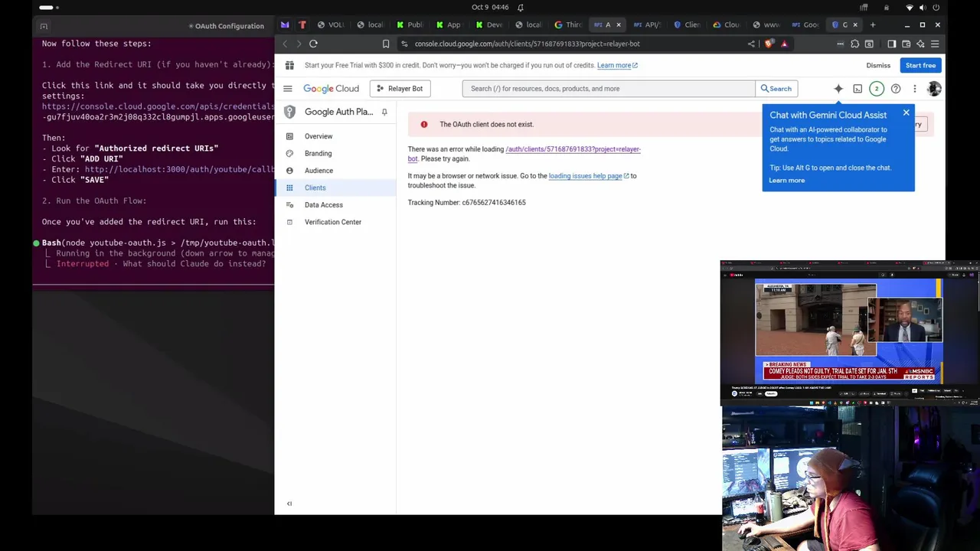980x551 pixels.
Task: Click Start free button
Action: 920,65
